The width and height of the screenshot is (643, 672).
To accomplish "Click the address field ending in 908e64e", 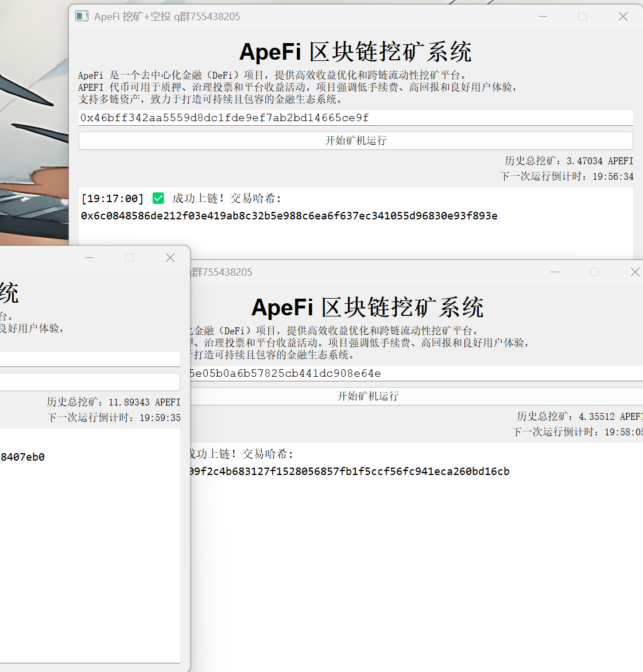I will [413, 373].
